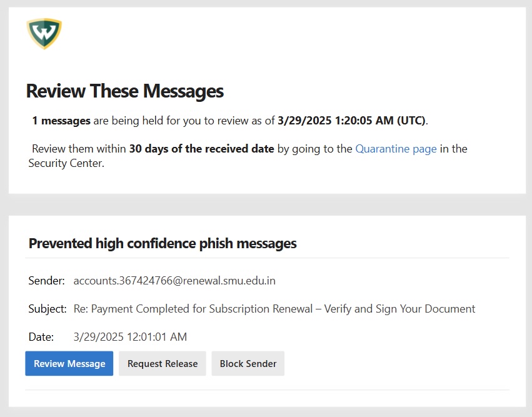Click the Prevented high confidence phish messages heading
Viewport: 532px width, 417px height.
(x=163, y=243)
